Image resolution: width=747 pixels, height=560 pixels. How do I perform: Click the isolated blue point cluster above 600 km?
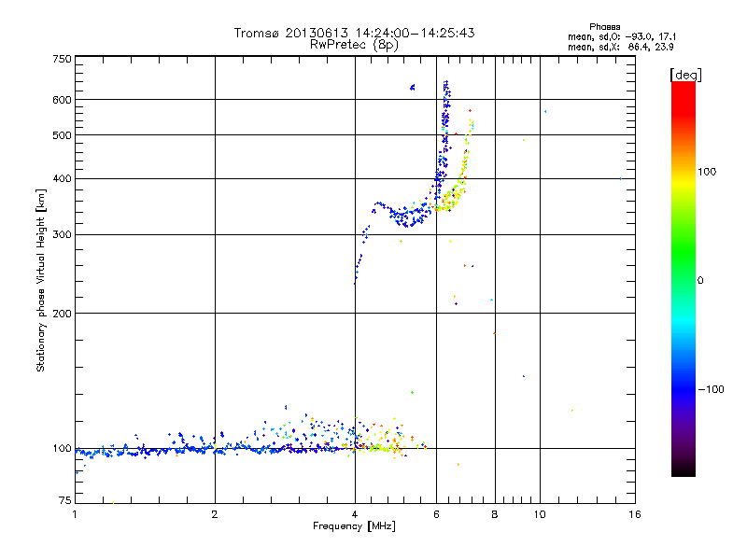[413, 87]
